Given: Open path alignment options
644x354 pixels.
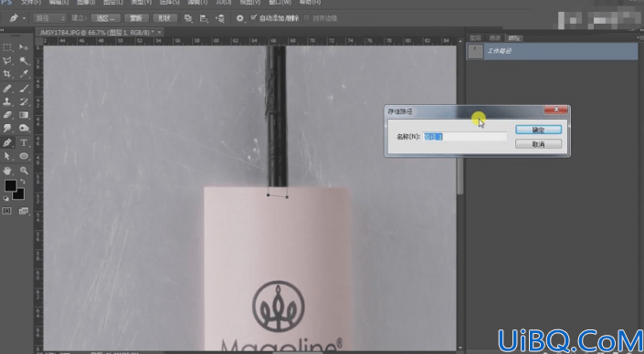Looking at the screenshot, I should click(x=204, y=18).
